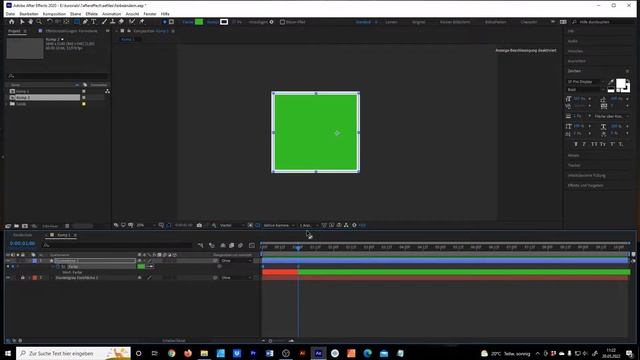Toggle lock on Dunkelgrau Farbfläche layer
Image resolution: width=640 pixels, height=360 pixels.
tap(23, 278)
